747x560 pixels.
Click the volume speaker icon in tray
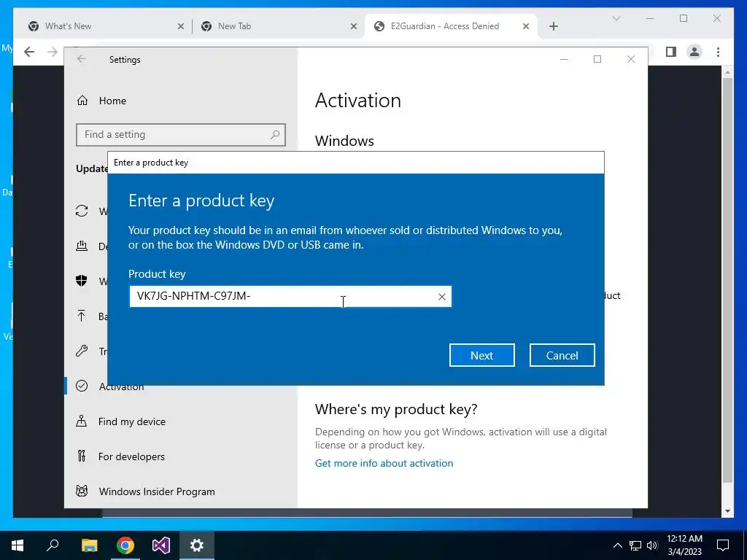tap(652, 545)
